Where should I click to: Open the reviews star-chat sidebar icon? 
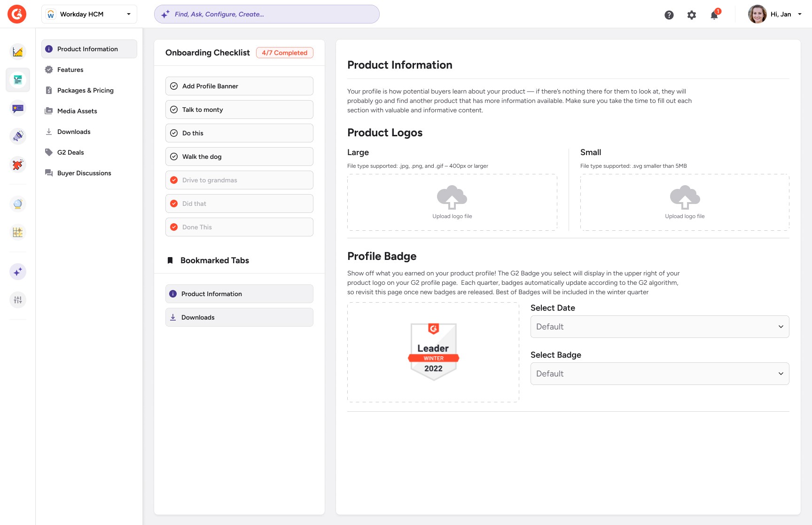pyautogui.click(x=18, y=108)
